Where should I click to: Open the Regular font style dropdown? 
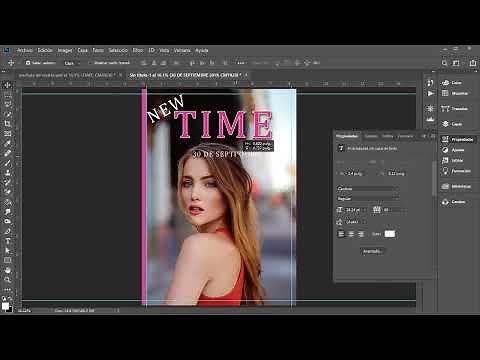[368, 198]
